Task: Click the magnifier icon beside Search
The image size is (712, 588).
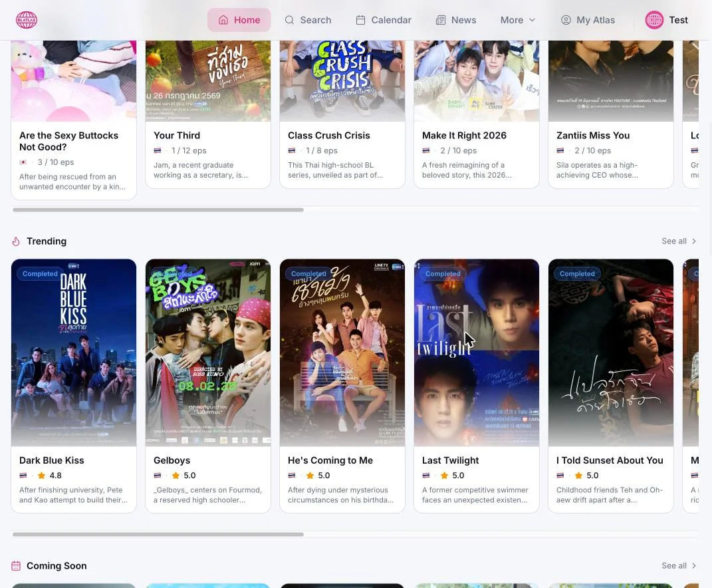Action: (289, 20)
